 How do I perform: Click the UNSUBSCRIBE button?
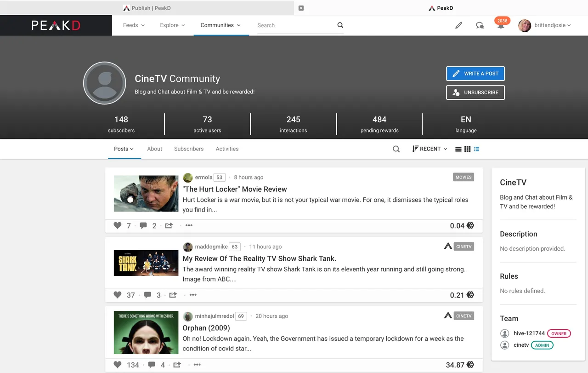[475, 92]
